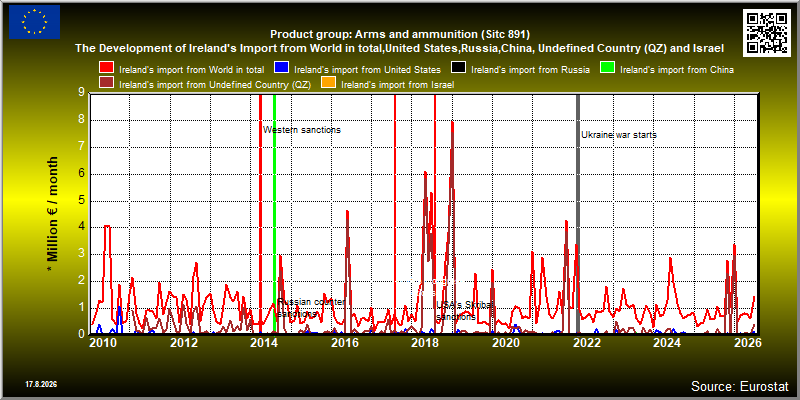Click the y-axis value 6
This screenshot has height=400, width=800.
point(81,173)
